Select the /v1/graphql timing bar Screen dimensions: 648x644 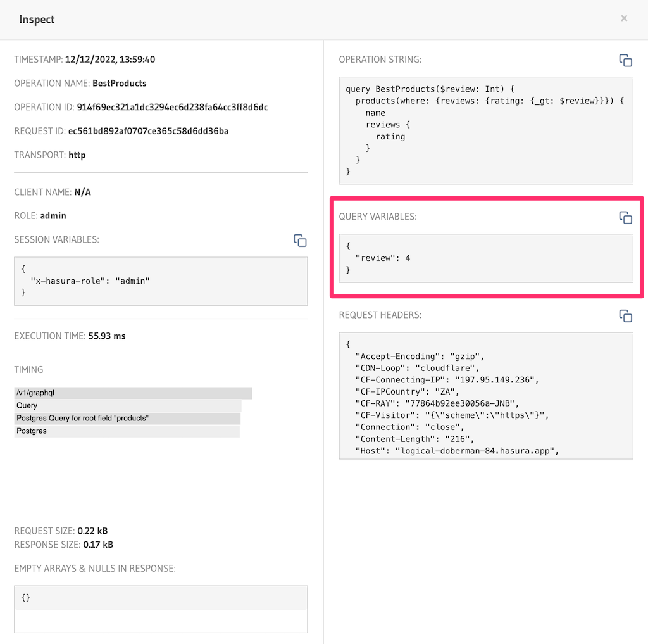127,393
